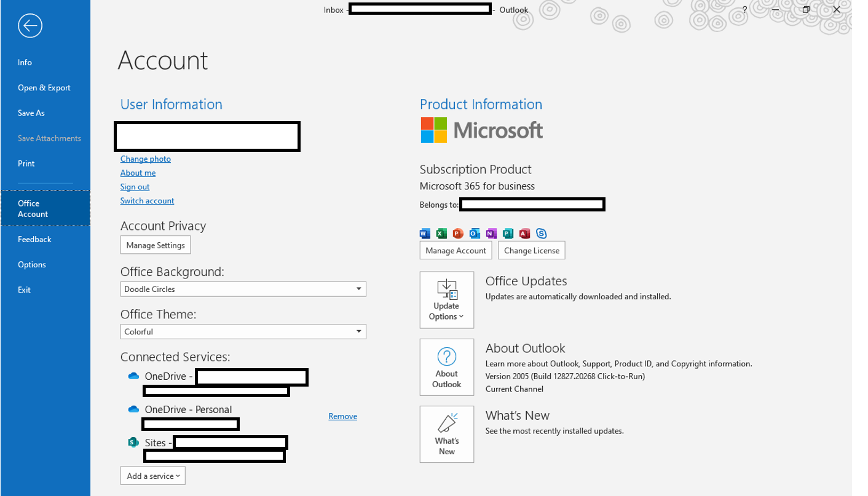Click the 'User Information' heading
868x496 pixels.
pos(172,104)
